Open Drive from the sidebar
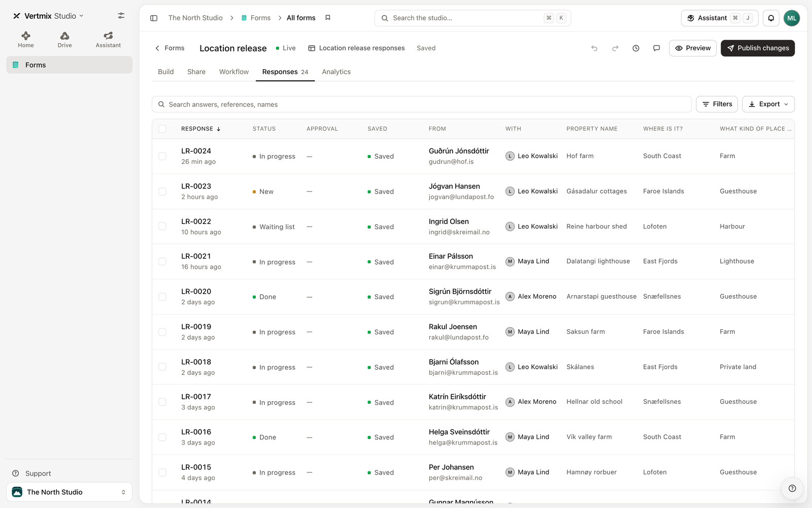812x508 pixels. click(64, 40)
